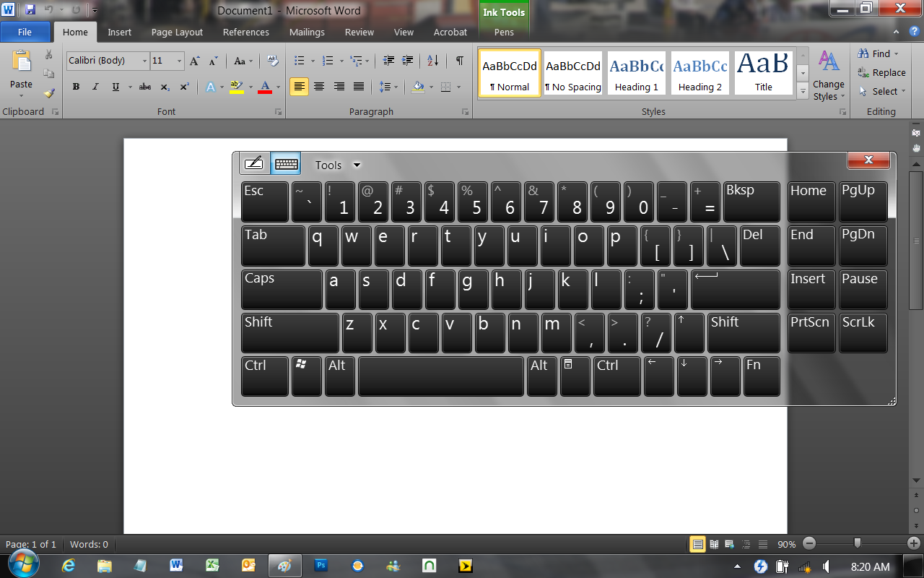Align text right
This screenshot has width=924, height=578.
point(339,87)
